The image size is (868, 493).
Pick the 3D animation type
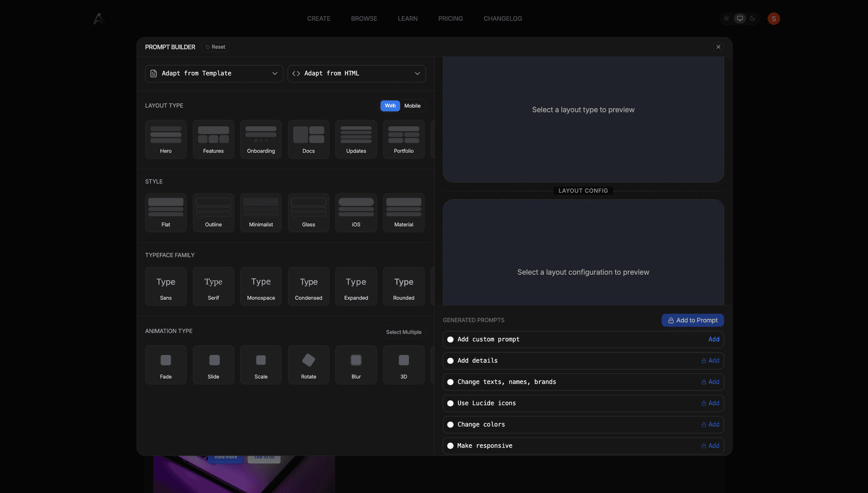[403, 365]
